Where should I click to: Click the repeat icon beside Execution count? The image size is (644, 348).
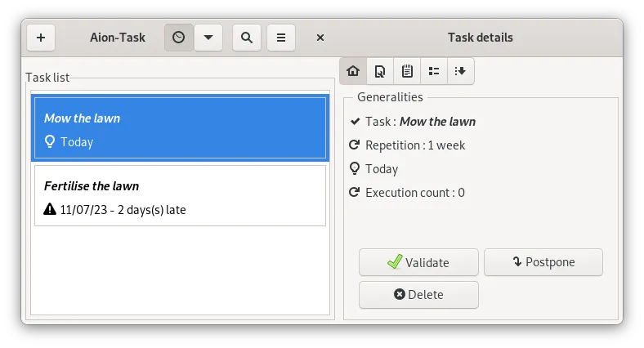click(355, 192)
